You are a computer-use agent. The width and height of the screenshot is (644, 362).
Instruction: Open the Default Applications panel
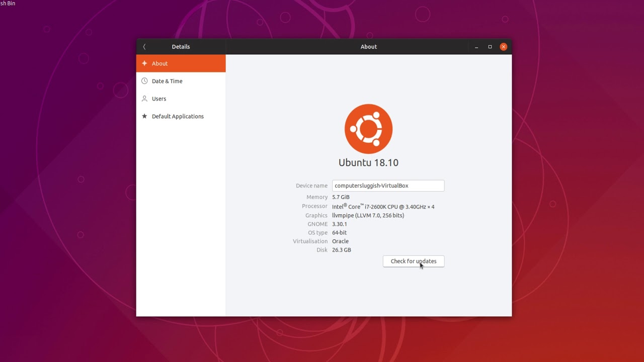tap(181, 116)
